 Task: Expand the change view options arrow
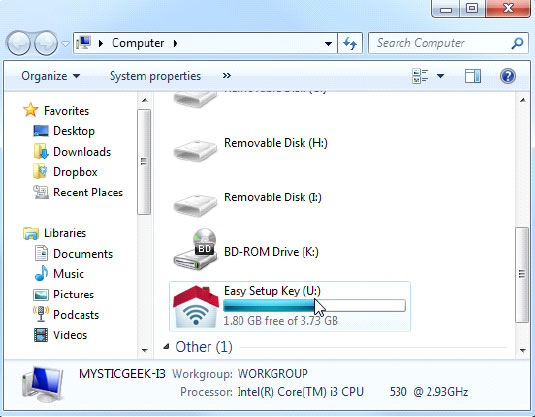pyautogui.click(x=440, y=76)
